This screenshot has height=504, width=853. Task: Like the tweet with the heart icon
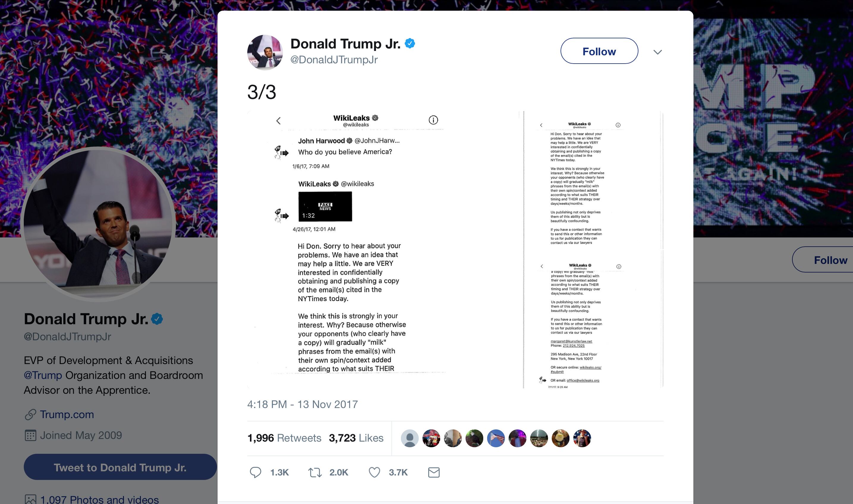pyautogui.click(x=374, y=472)
